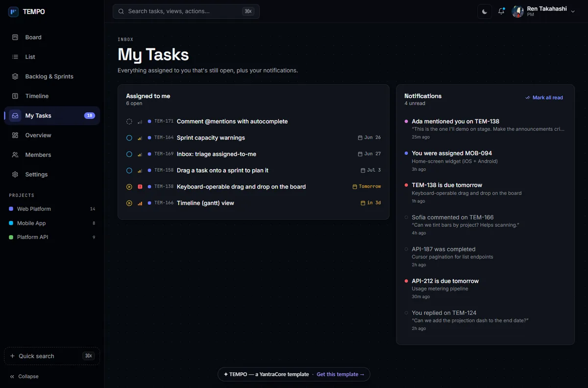Open task Comment @mentions with autocomplete
This screenshot has height=388, width=588.
point(232,121)
